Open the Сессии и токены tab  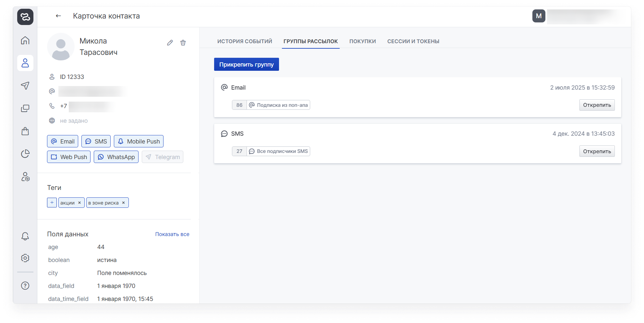[413, 41]
